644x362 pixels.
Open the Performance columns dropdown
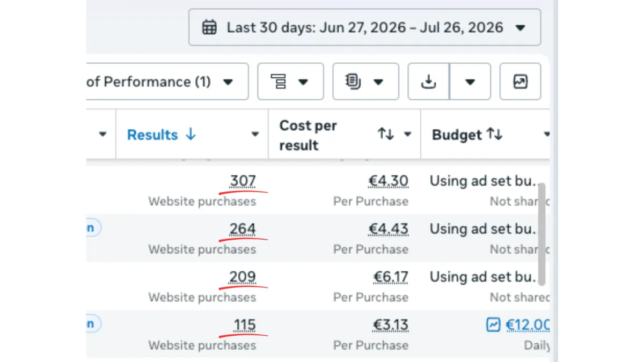[x=167, y=82]
